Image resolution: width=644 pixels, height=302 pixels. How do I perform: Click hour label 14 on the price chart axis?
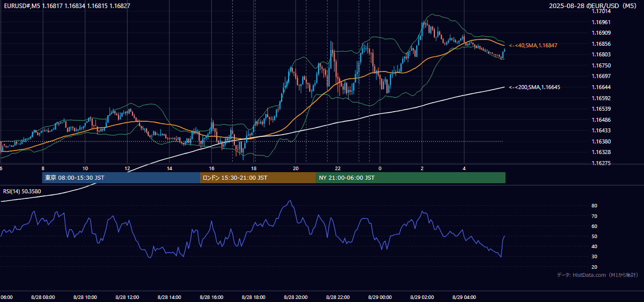click(169, 169)
